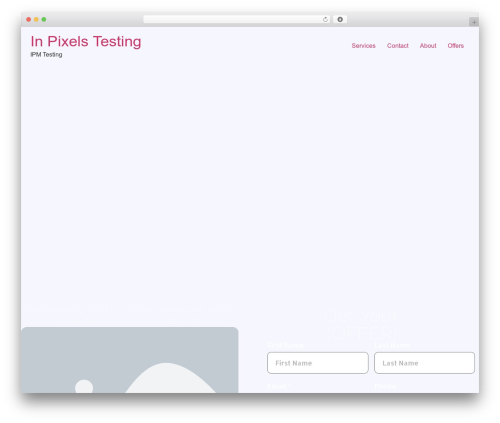
Task: Click the reload icon in address bar
Action: click(x=325, y=20)
